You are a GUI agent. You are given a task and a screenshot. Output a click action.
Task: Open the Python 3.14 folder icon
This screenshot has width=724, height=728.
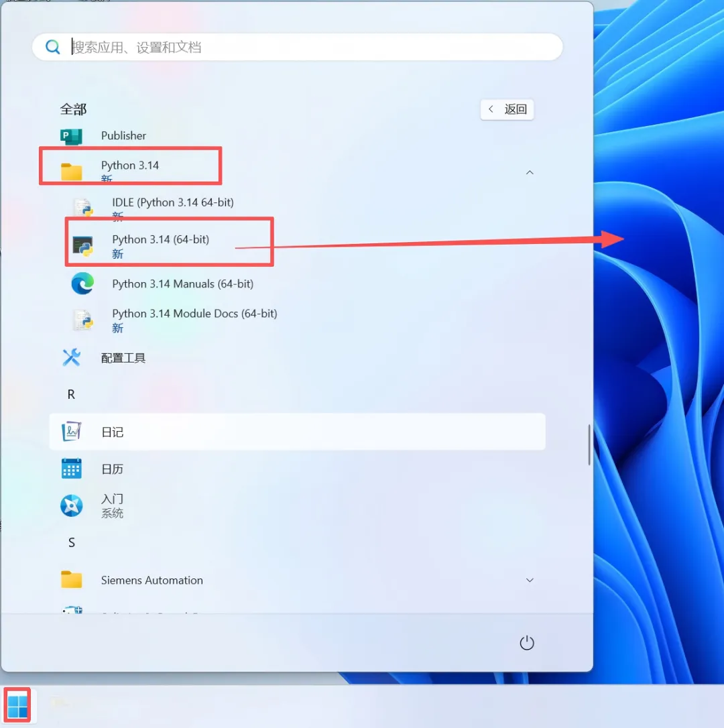[x=71, y=172]
